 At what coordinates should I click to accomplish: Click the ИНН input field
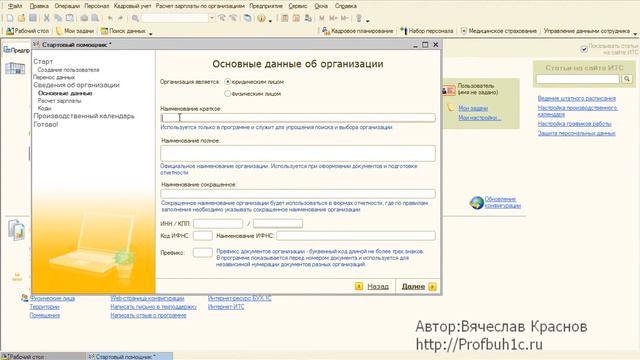[x=218, y=223]
